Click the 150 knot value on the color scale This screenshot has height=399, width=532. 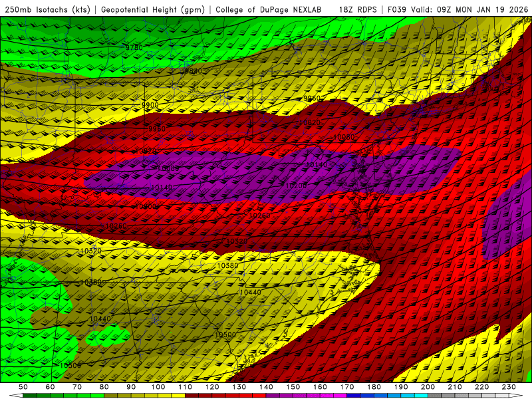pyautogui.click(x=293, y=387)
